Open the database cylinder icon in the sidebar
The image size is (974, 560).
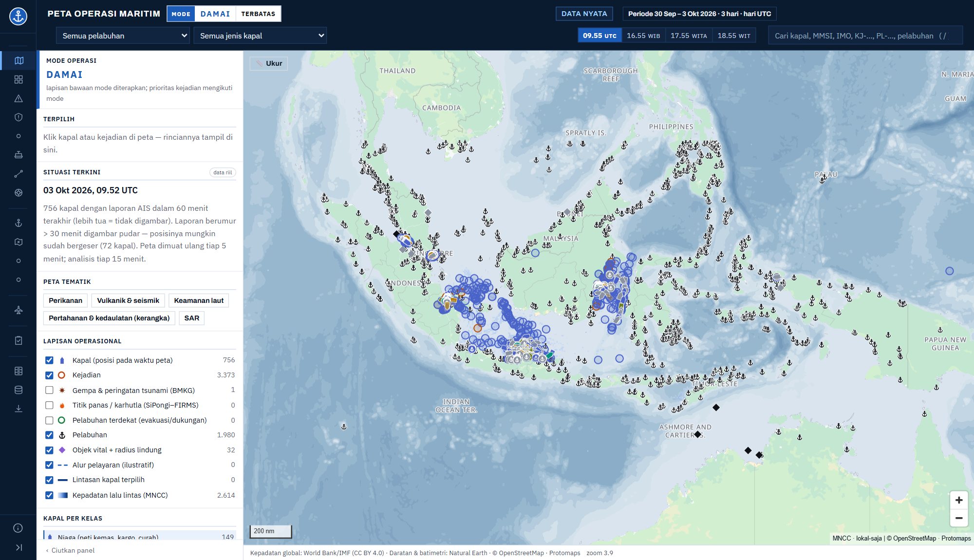point(19,390)
